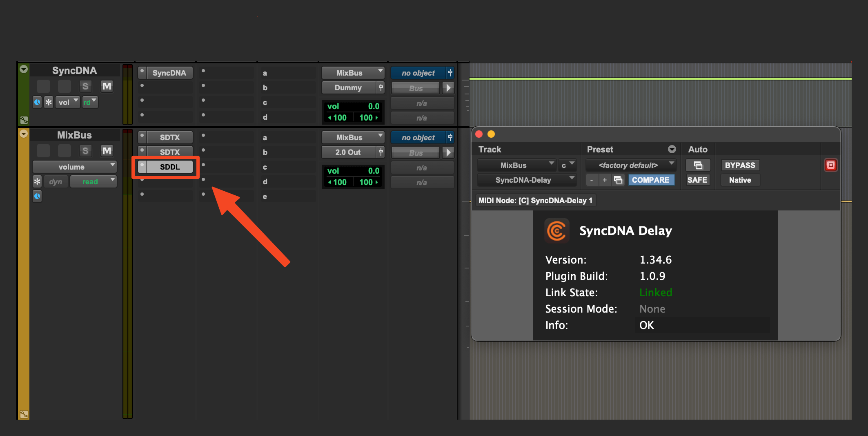Image resolution: width=868 pixels, height=436 pixels.
Task: Open the SyncDNA insert on SyncDNA track
Action: pyautogui.click(x=169, y=73)
